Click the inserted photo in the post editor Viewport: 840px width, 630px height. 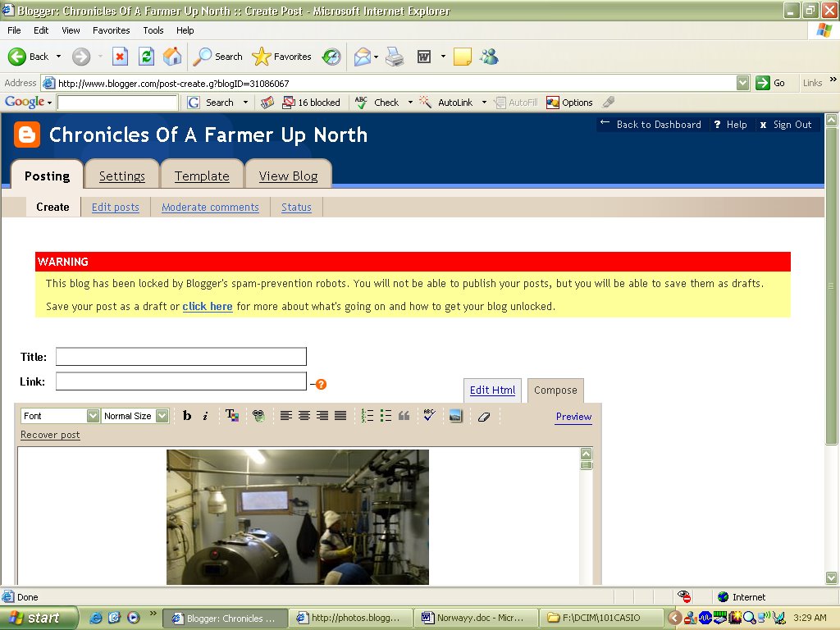pyautogui.click(x=298, y=517)
